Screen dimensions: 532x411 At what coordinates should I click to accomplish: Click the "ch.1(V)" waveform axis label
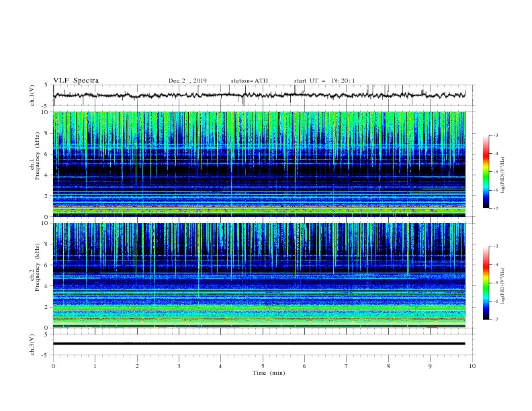click(x=32, y=95)
